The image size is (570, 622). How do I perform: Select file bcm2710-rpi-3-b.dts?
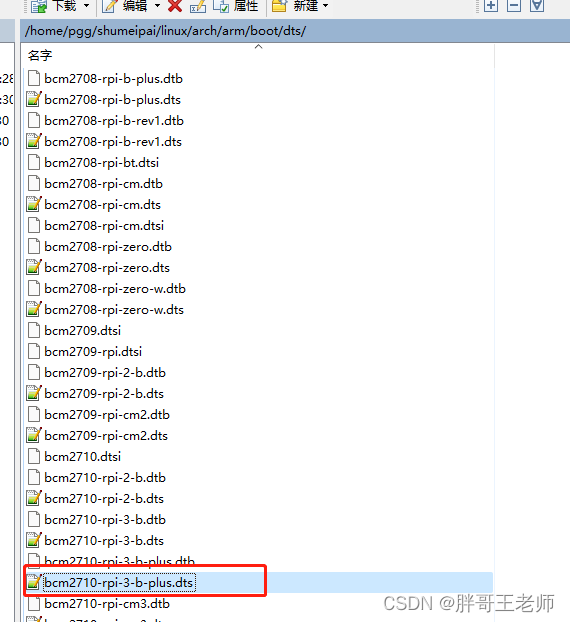pos(96,541)
